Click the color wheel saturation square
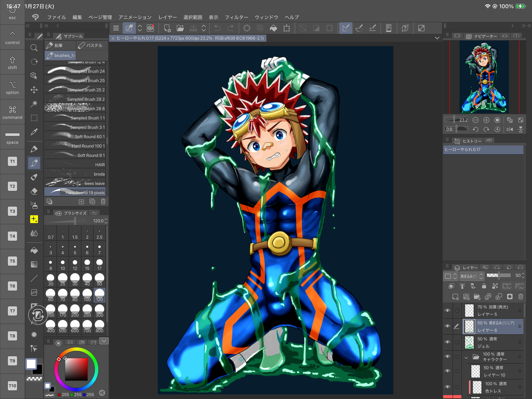532x399 pixels. pos(76,369)
